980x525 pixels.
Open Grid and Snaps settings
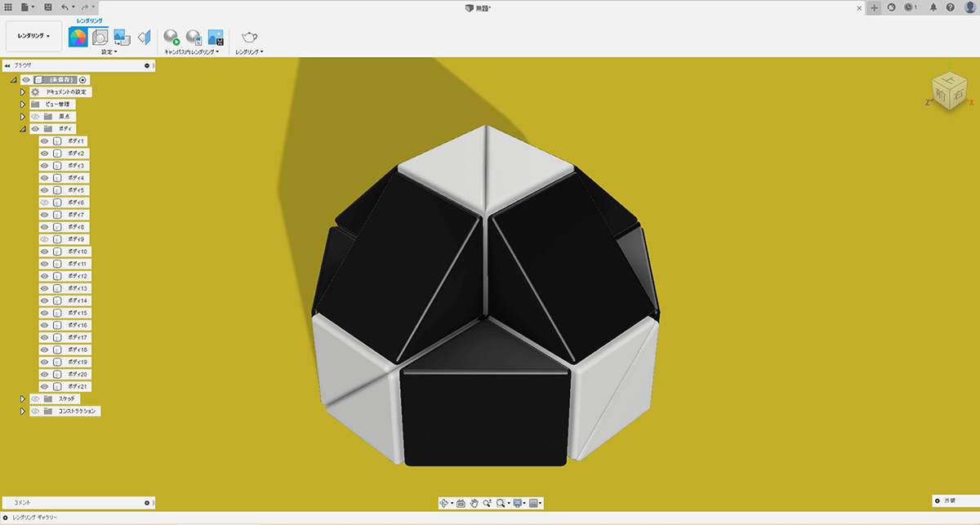pyautogui.click(x=536, y=503)
